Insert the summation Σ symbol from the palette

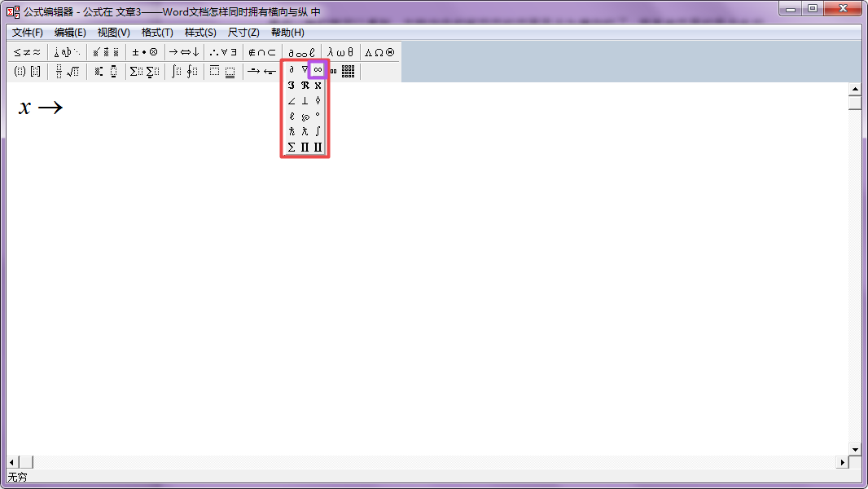pyautogui.click(x=292, y=148)
